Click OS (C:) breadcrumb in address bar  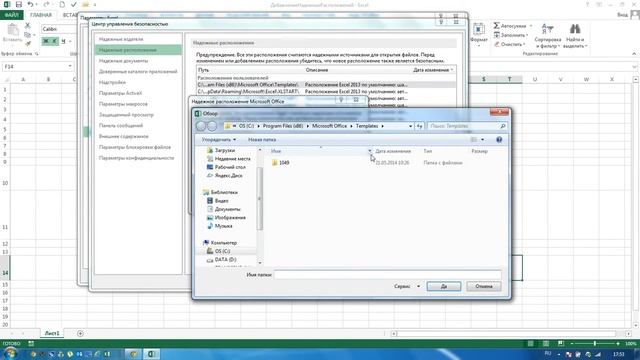pyautogui.click(x=246, y=126)
